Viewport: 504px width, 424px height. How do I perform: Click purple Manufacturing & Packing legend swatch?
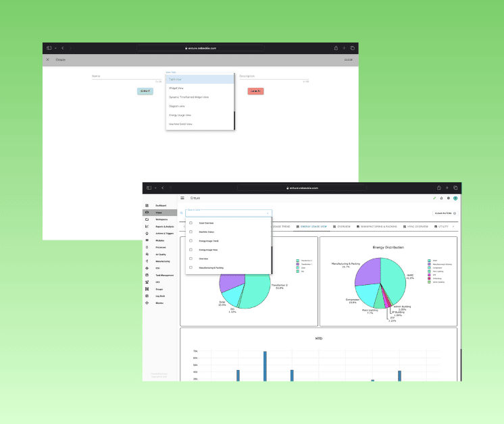pyautogui.click(x=429, y=264)
